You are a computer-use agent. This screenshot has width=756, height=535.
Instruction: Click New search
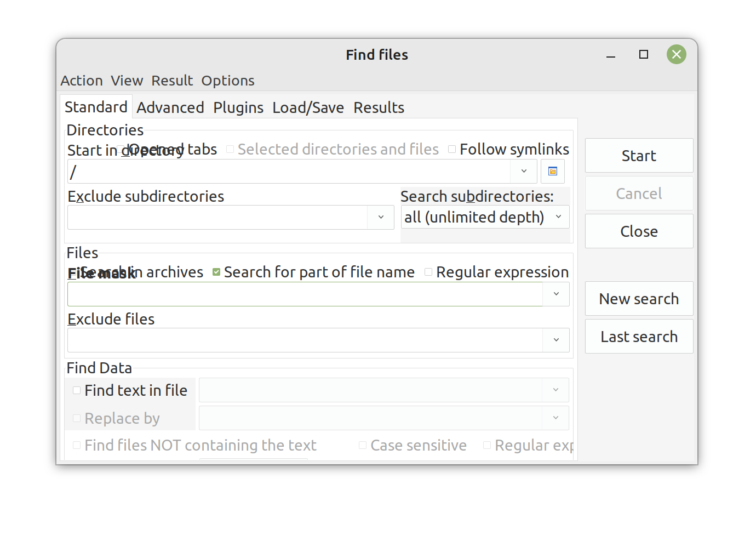point(639,298)
